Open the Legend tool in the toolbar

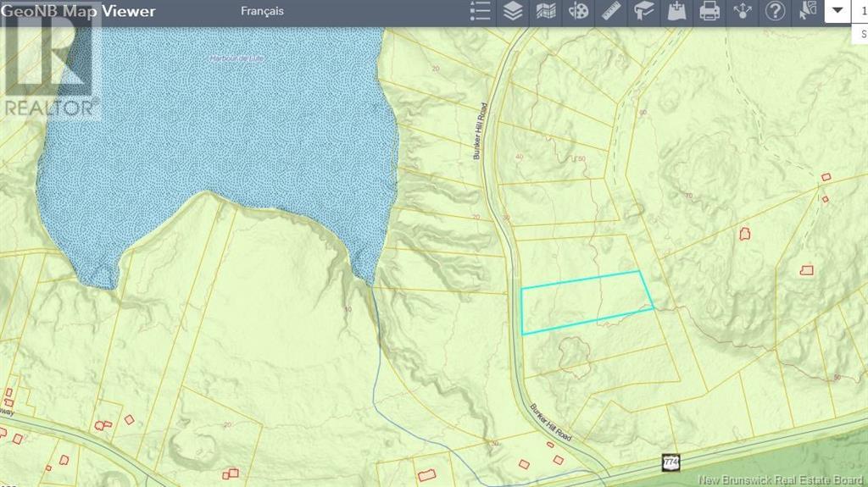(480, 11)
